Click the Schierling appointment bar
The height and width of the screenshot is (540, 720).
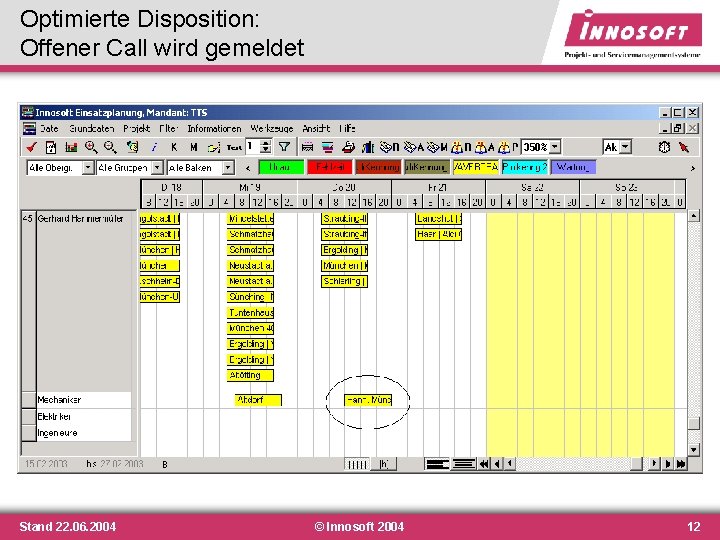[x=344, y=281]
